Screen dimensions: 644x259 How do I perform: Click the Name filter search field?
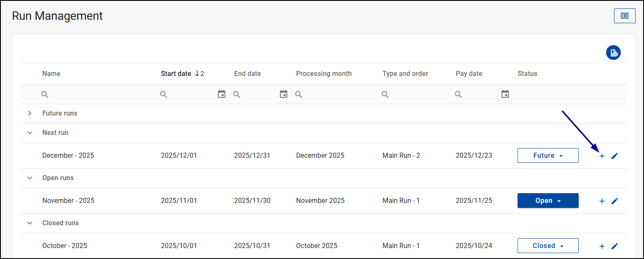(97, 94)
